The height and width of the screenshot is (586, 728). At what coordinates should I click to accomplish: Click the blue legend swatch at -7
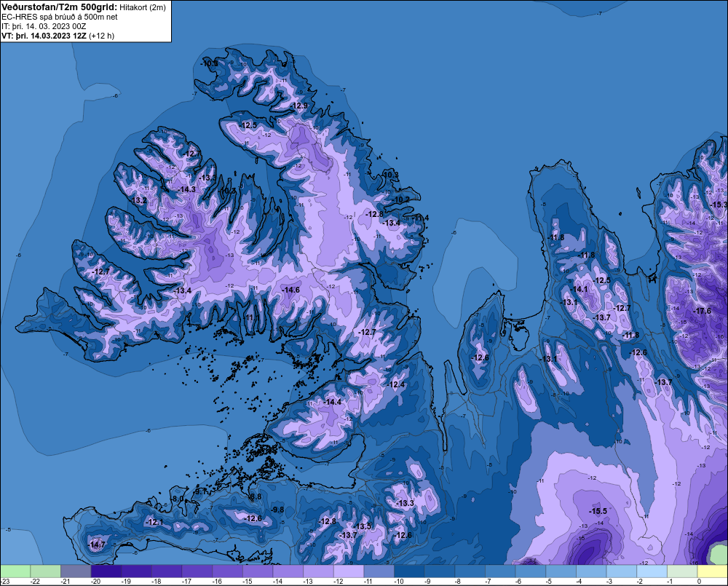click(501, 571)
